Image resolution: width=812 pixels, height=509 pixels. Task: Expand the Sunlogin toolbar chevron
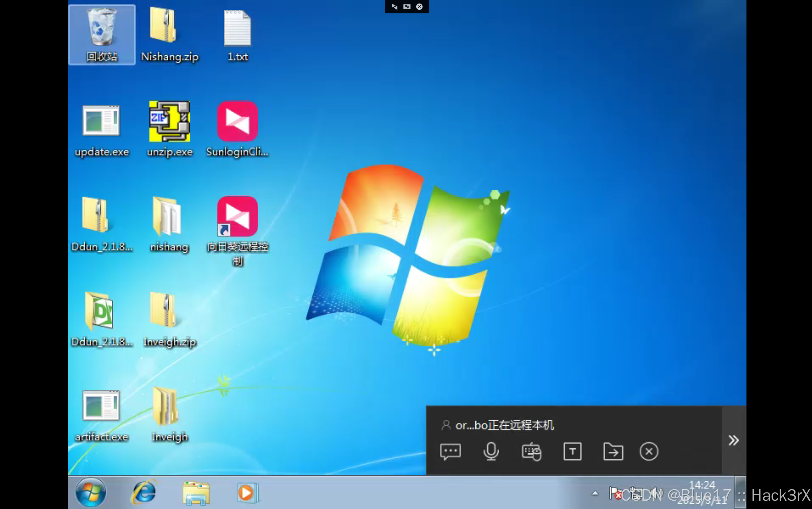[x=734, y=440]
